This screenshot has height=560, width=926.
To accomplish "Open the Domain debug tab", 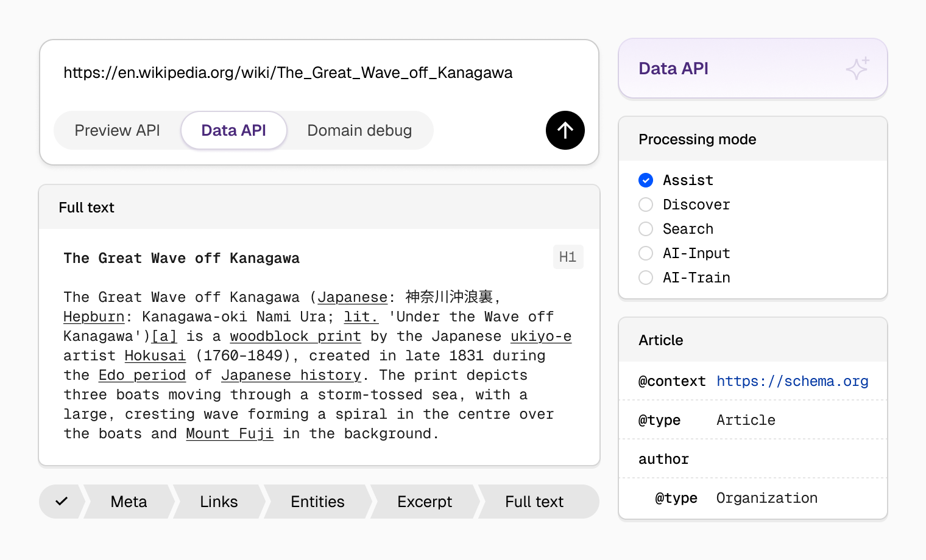I will [359, 130].
